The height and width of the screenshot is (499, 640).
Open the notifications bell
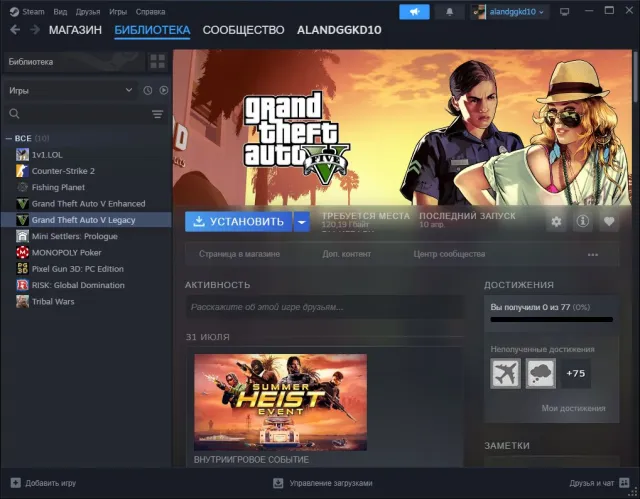pyautogui.click(x=449, y=12)
